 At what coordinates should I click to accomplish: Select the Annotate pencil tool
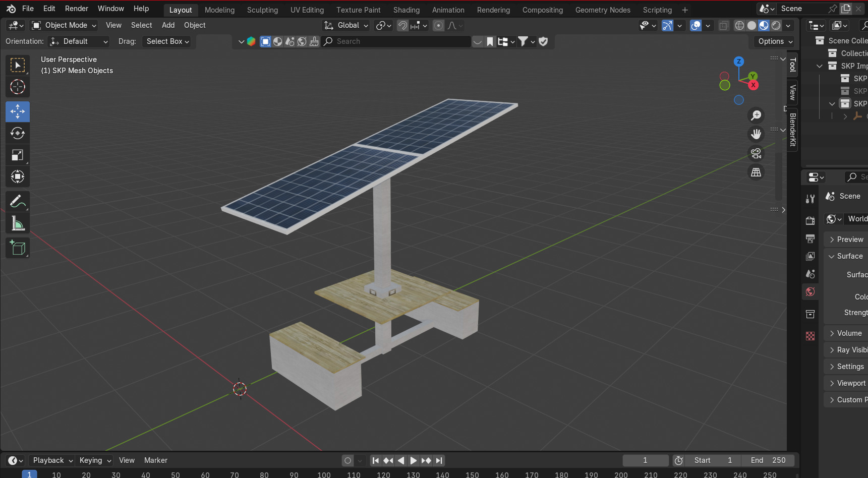[x=18, y=201]
